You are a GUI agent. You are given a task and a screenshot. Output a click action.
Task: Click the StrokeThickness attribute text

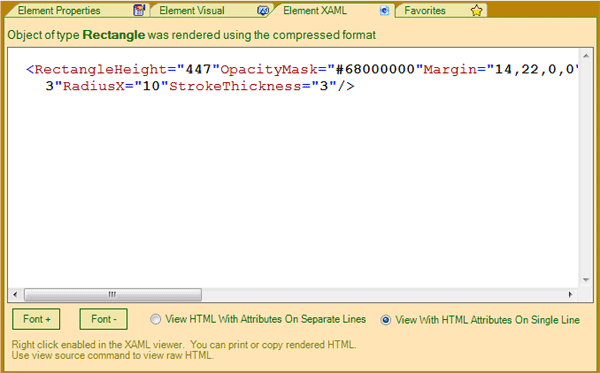pos(236,86)
